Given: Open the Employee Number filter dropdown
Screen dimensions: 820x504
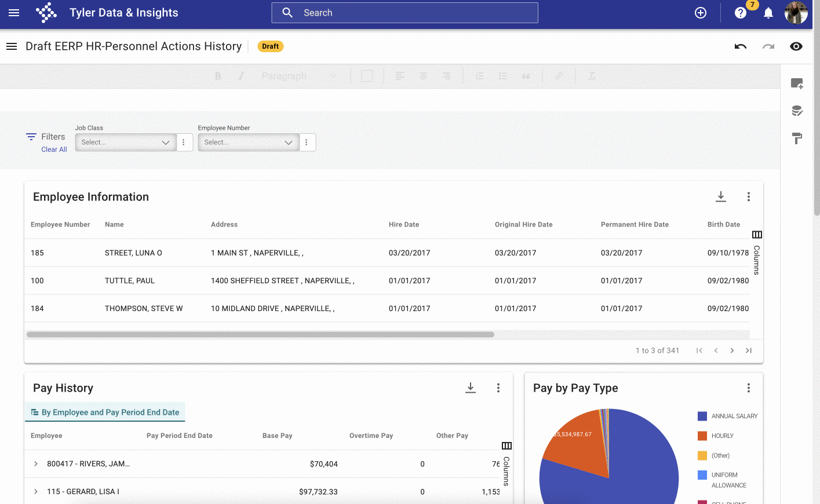Looking at the screenshot, I should click(249, 143).
